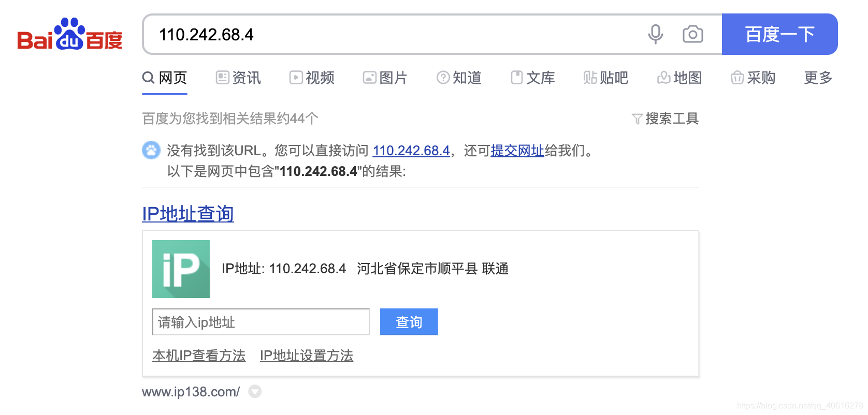Open the 视频 tab
Screen dimensions: 868x415
coord(312,78)
